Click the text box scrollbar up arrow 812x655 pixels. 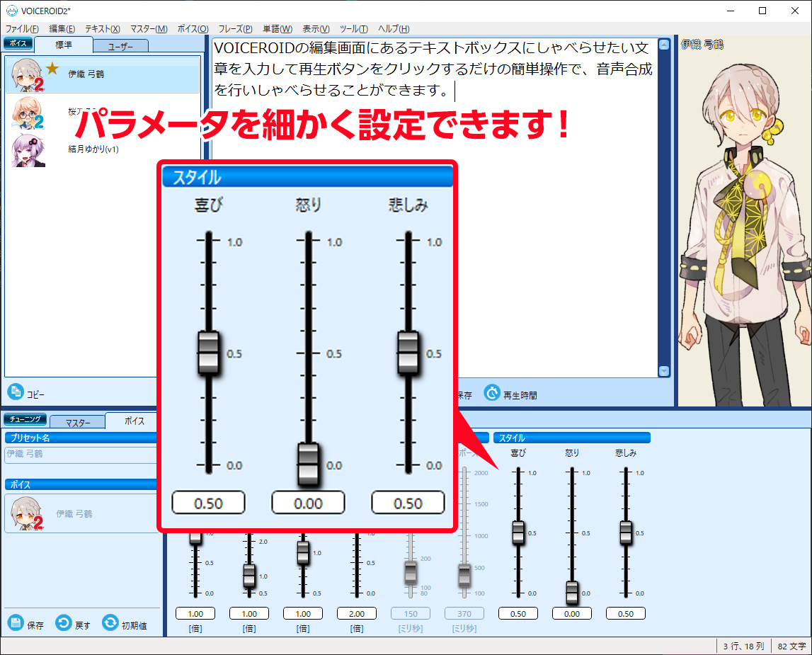664,45
